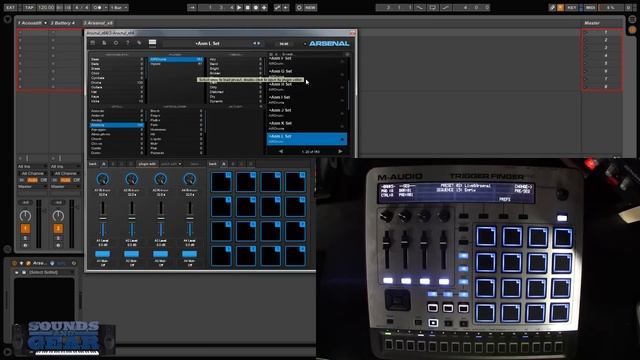640x360 pixels.
Task: Arm the Arrangement Record button
Action: [256, 7]
